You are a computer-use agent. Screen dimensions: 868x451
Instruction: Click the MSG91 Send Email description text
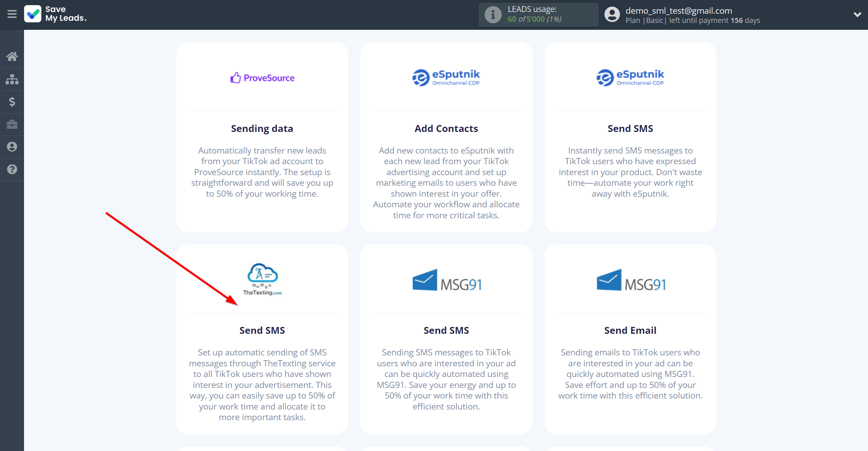[630, 374]
